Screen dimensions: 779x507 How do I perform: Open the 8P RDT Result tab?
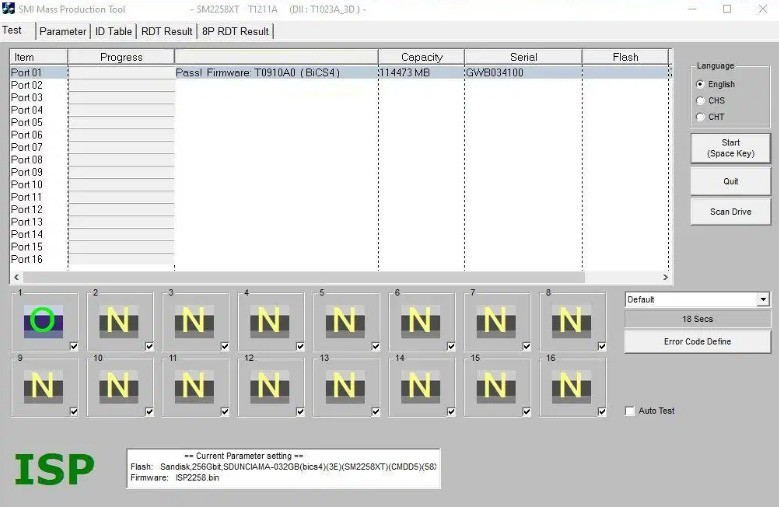point(235,31)
